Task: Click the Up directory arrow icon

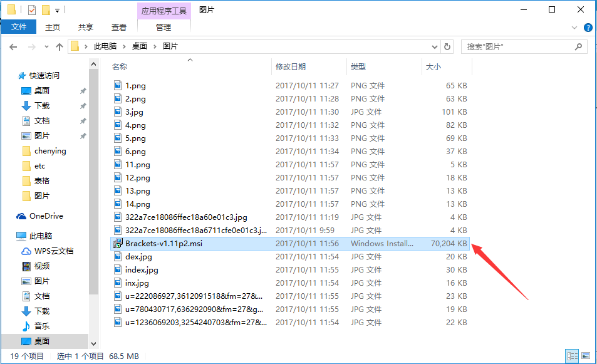Action: click(x=60, y=46)
